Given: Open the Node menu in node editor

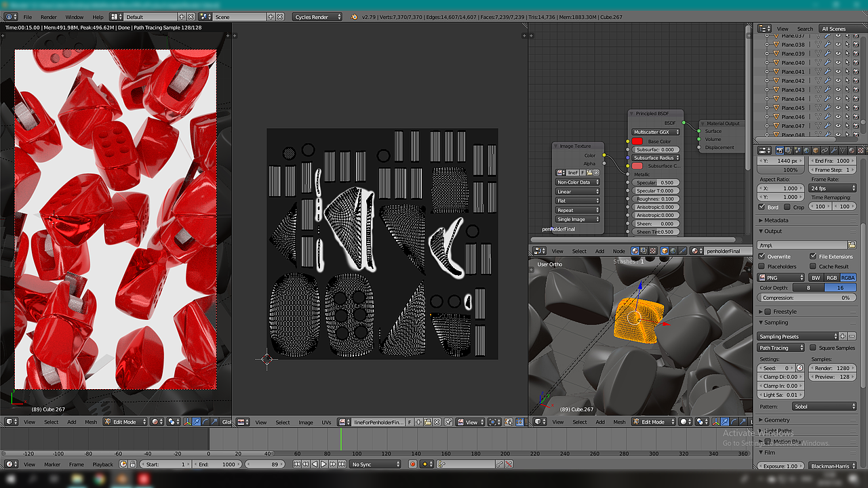Looking at the screenshot, I should click(x=619, y=251).
